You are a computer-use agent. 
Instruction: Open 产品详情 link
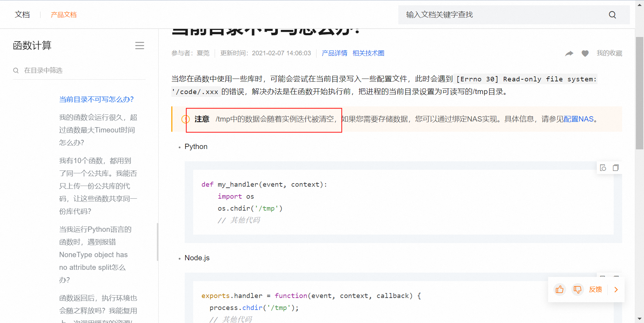[x=335, y=53]
